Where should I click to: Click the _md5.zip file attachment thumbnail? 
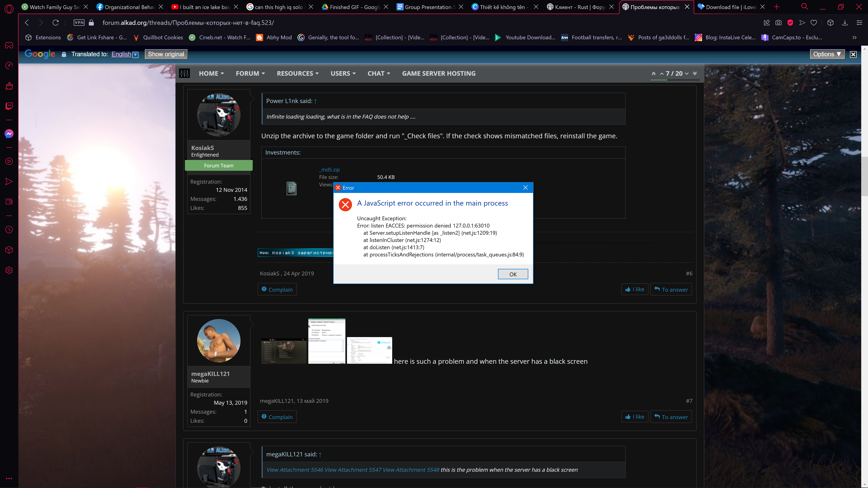coord(292,188)
